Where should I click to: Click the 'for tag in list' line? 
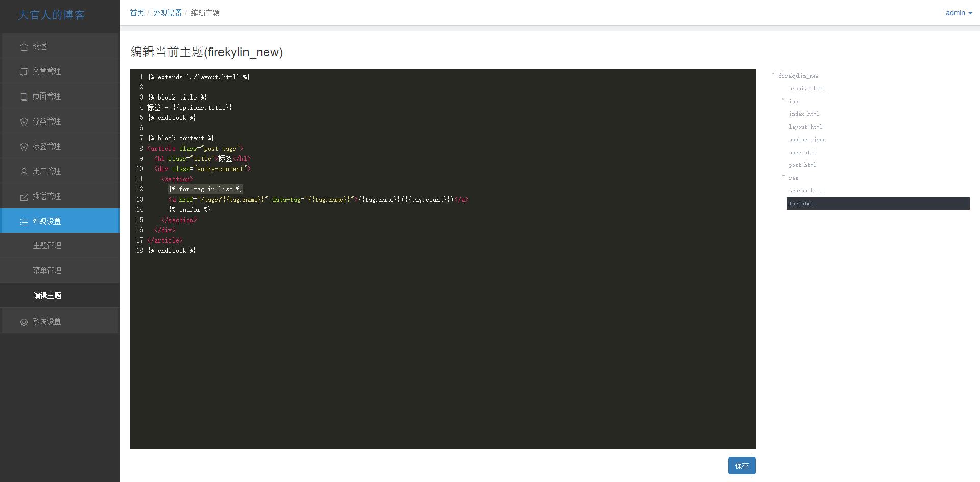(x=206, y=189)
